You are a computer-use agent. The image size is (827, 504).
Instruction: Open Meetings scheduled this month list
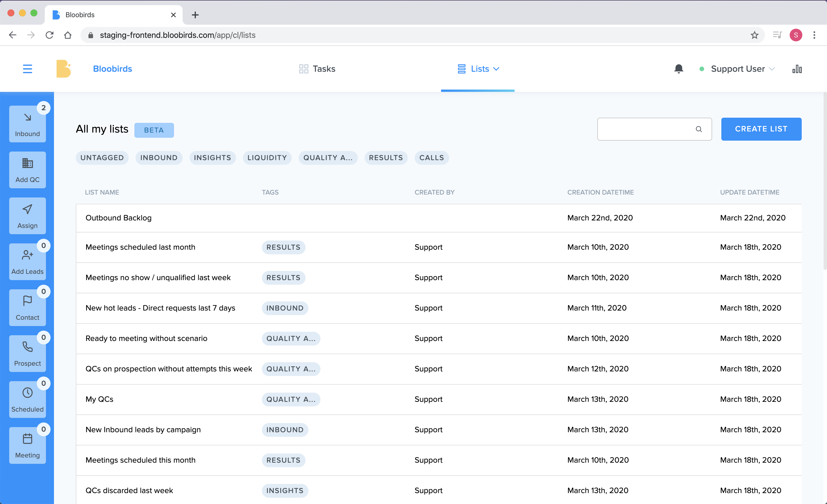[141, 460]
